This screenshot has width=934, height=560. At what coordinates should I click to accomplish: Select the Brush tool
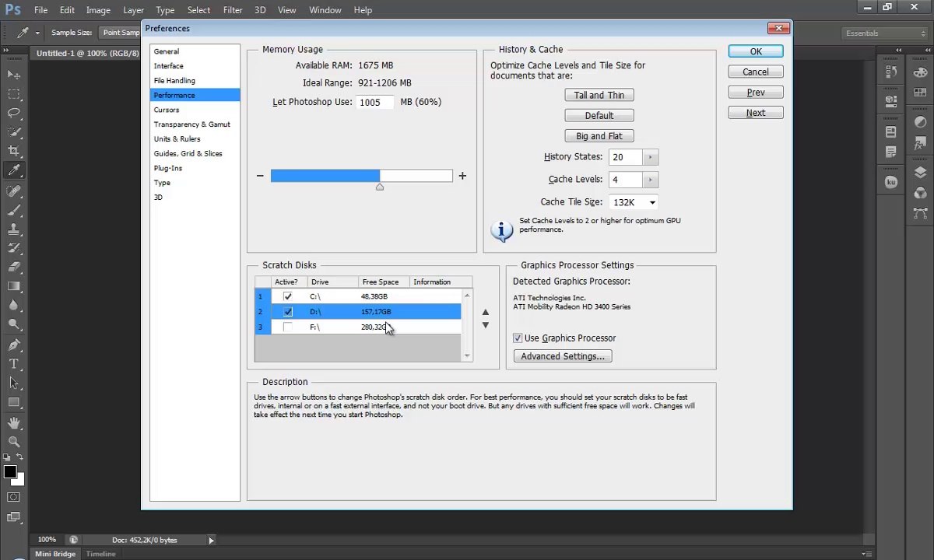click(x=14, y=210)
